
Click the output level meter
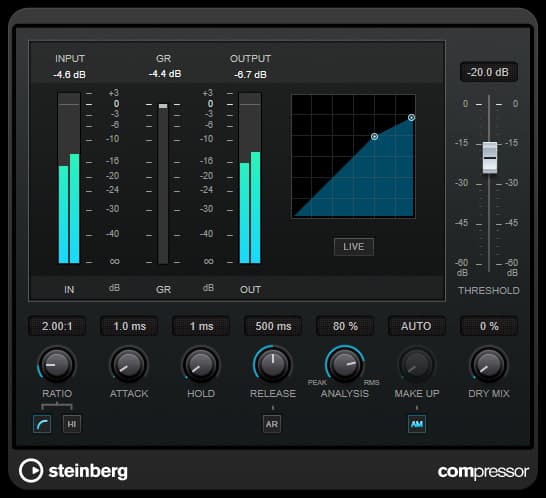[x=250, y=178]
